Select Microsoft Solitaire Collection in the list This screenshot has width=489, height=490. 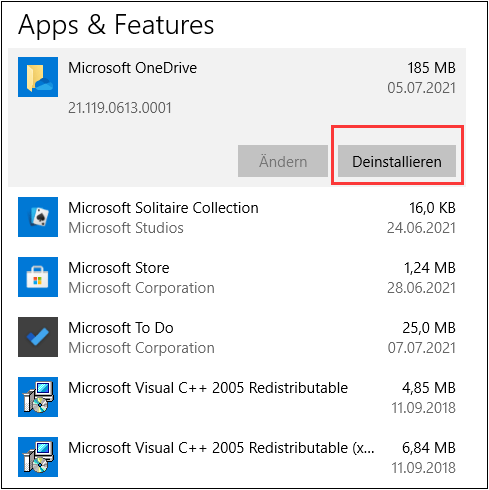pyautogui.click(x=163, y=208)
